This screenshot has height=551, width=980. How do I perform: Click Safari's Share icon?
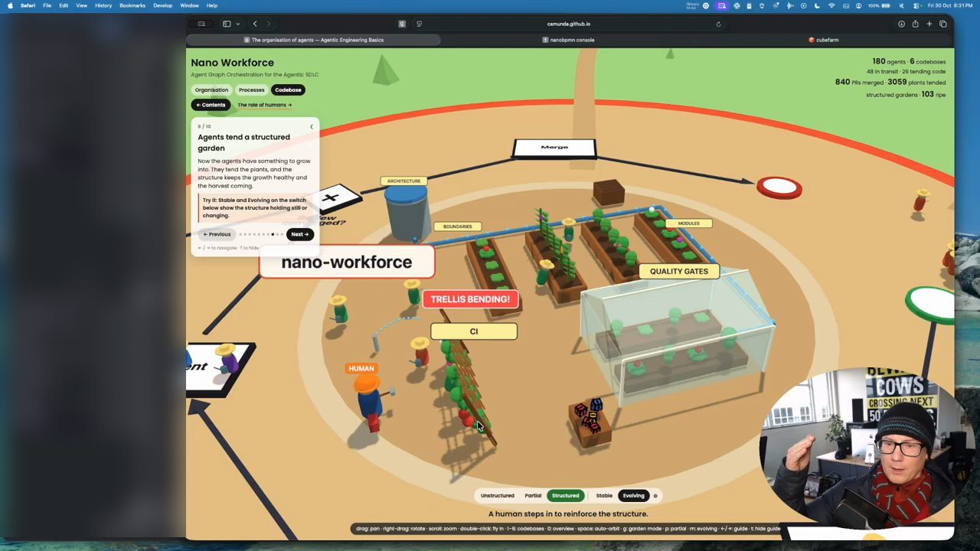click(915, 24)
